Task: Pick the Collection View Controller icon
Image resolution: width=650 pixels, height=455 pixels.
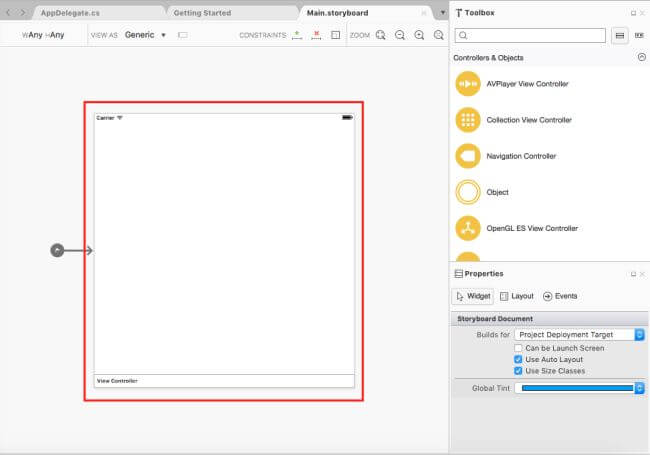Action: [468, 120]
